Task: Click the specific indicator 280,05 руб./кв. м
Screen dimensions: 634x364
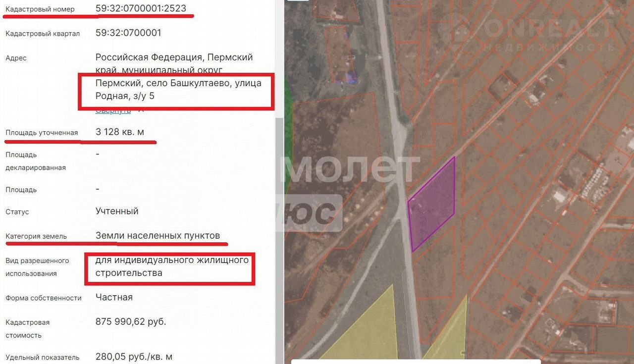Action: [x=134, y=357]
